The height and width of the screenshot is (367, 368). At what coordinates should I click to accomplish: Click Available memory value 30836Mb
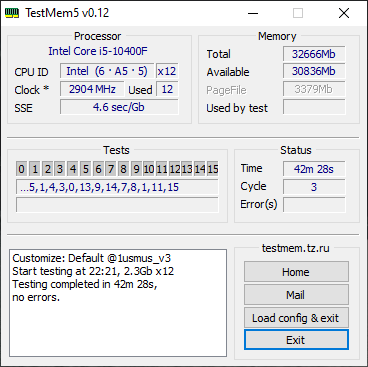tap(314, 71)
